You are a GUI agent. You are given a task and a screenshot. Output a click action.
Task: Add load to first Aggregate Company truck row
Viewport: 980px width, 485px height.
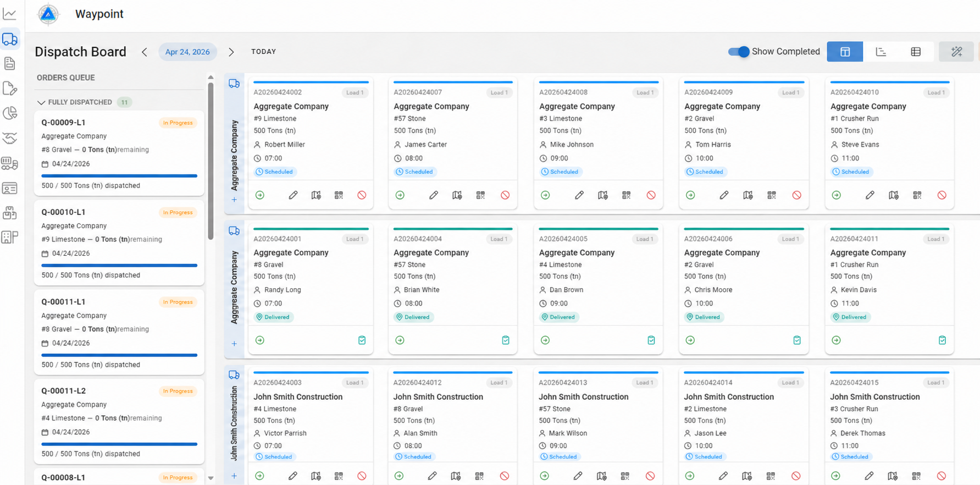pos(234,200)
